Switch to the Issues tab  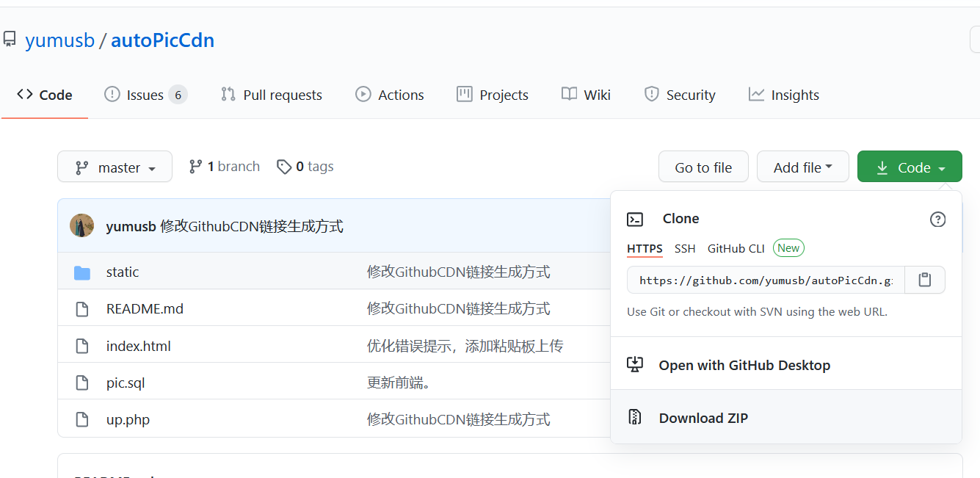tap(145, 95)
